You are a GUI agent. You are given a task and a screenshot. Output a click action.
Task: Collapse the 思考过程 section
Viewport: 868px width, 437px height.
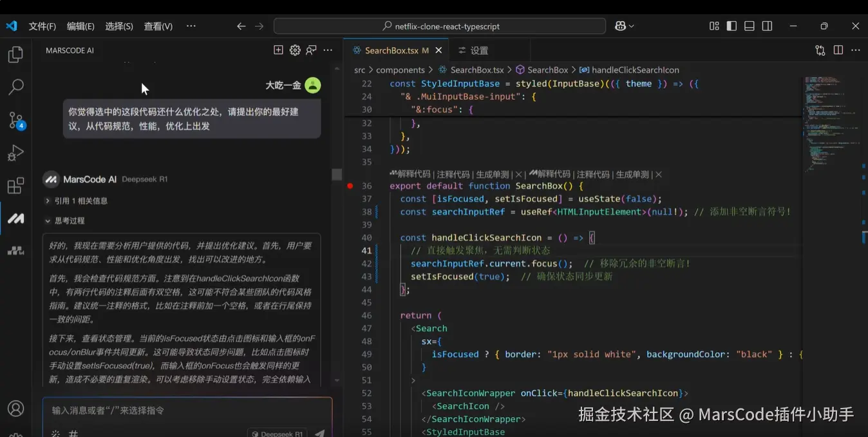point(64,220)
